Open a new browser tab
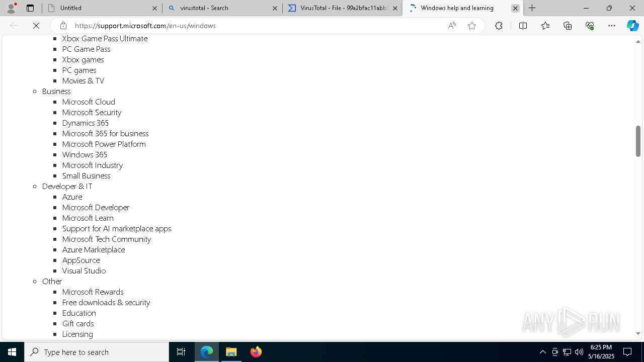Image resolution: width=644 pixels, height=362 pixels. [532, 8]
